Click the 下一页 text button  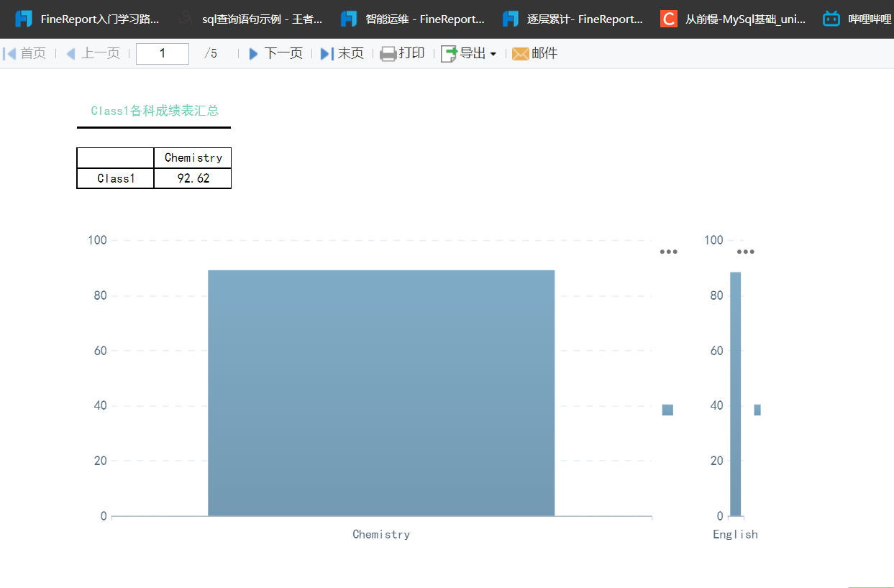[x=283, y=53]
